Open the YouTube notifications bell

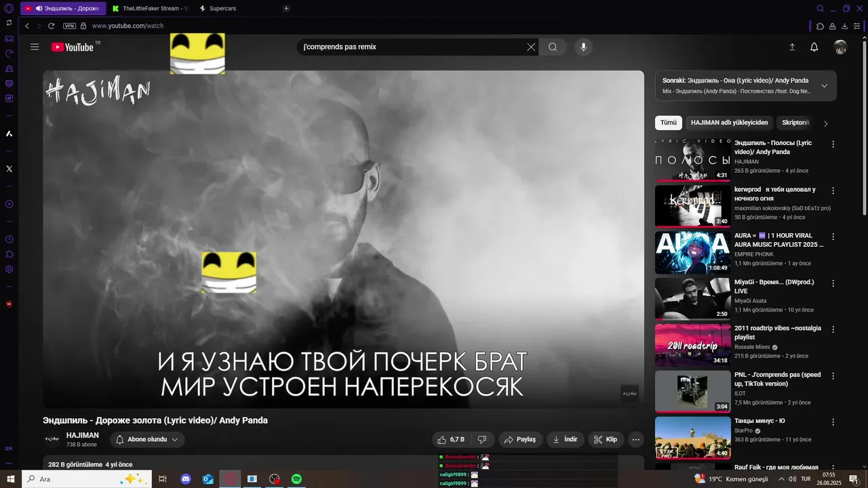pyautogui.click(x=814, y=47)
